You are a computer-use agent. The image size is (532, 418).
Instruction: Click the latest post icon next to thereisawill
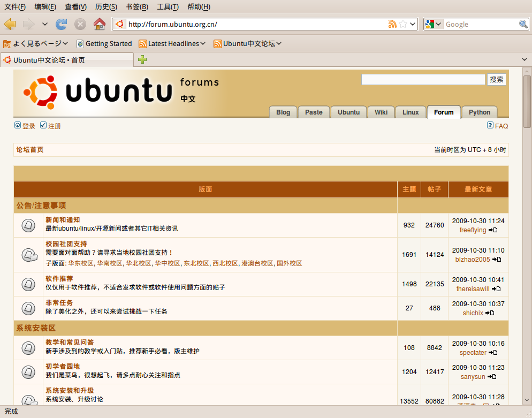click(496, 289)
